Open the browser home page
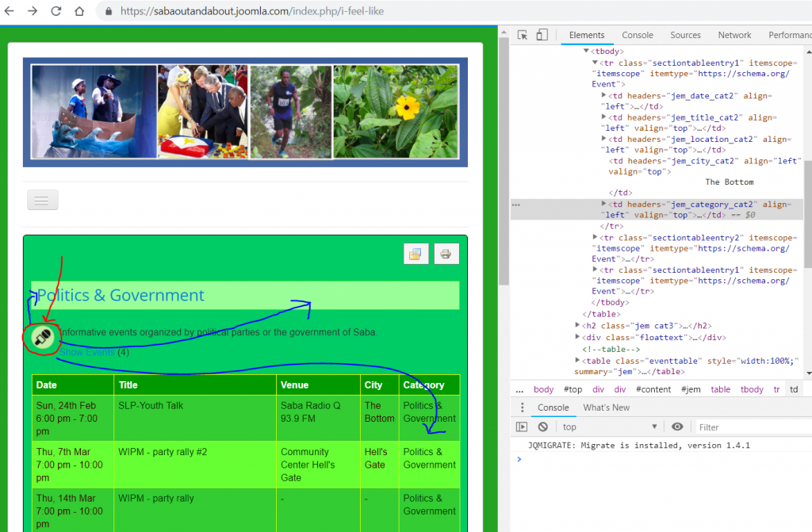The image size is (812, 532). [x=79, y=11]
